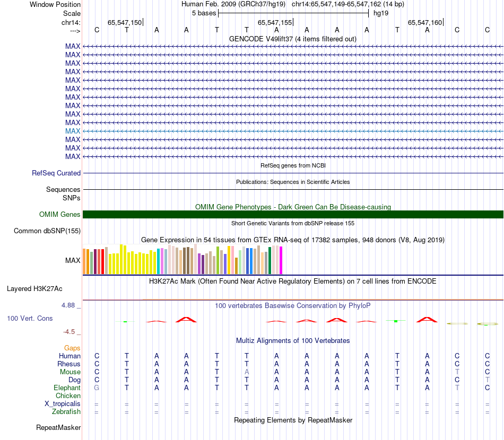The width and height of the screenshot is (504, 440).
Task: Open Short Genetic Variants from dbSNP title
Action: (x=293, y=223)
